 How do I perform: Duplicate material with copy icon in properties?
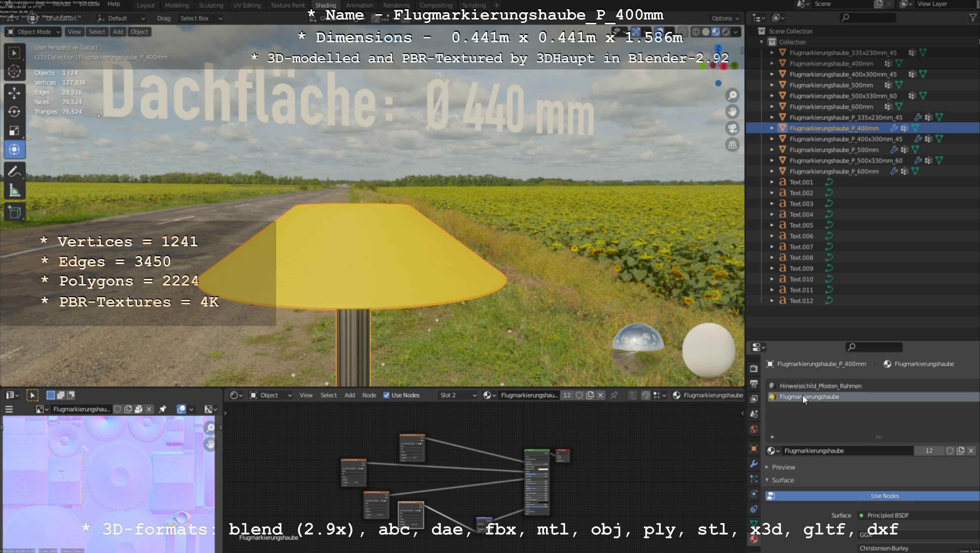click(960, 451)
